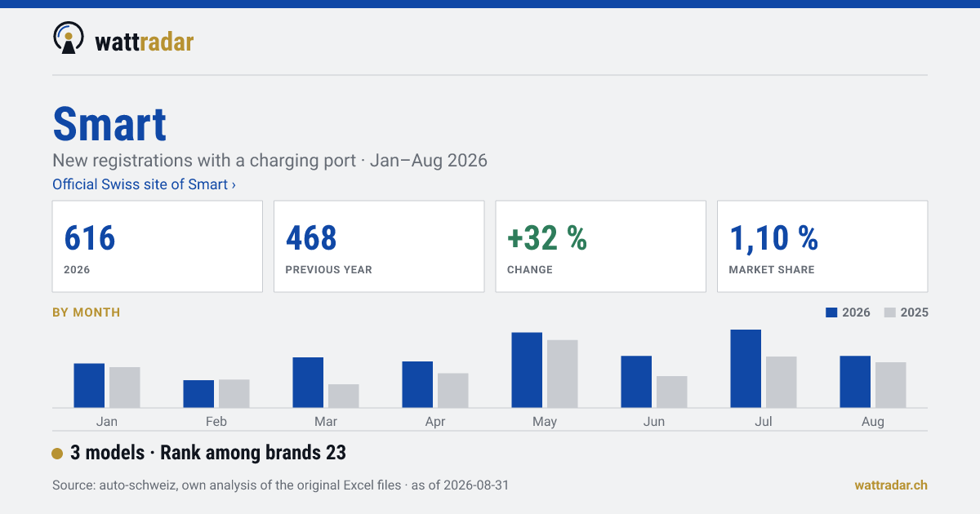
Task: Click the grey 2025 bar for May
Action: [563, 374]
